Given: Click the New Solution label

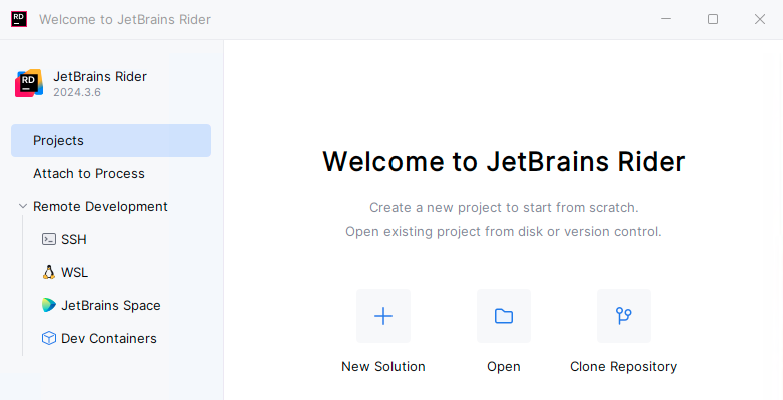Looking at the screenshot, I should pyautogui.click(x=383, y=367).
